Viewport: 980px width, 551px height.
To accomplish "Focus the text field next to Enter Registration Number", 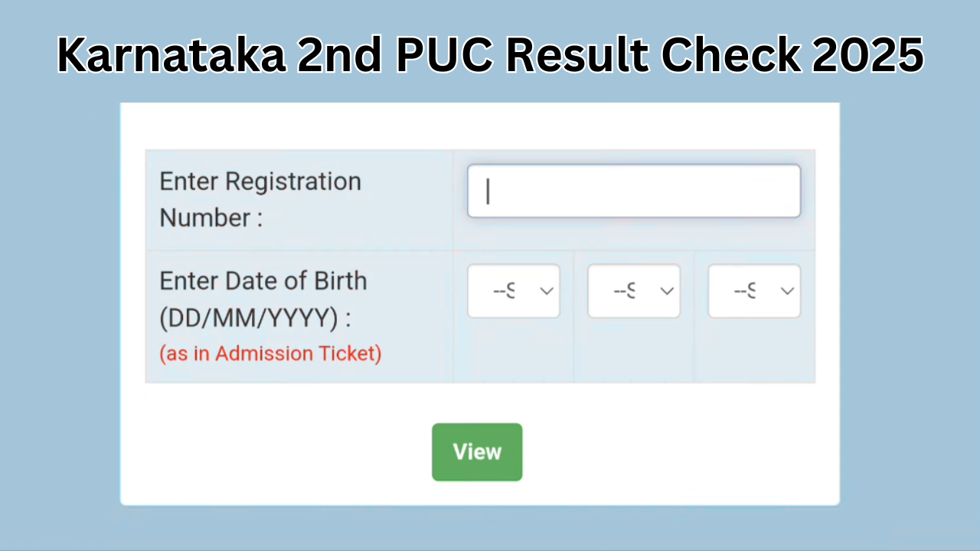I will (633, 191).
